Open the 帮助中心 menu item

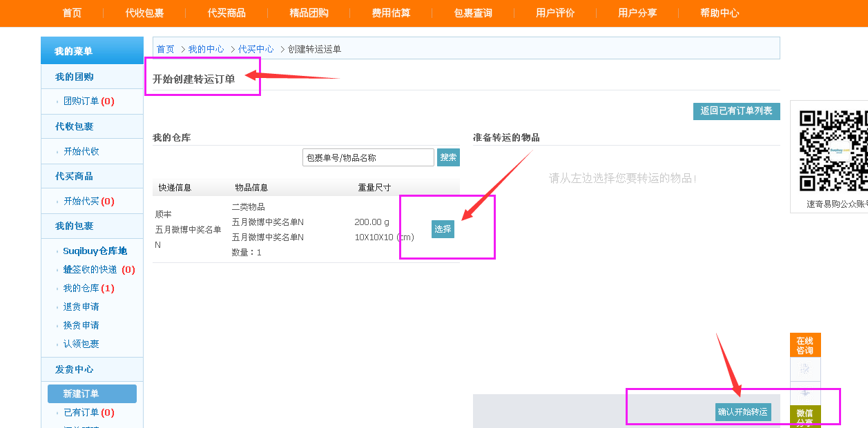click(720, 12)
